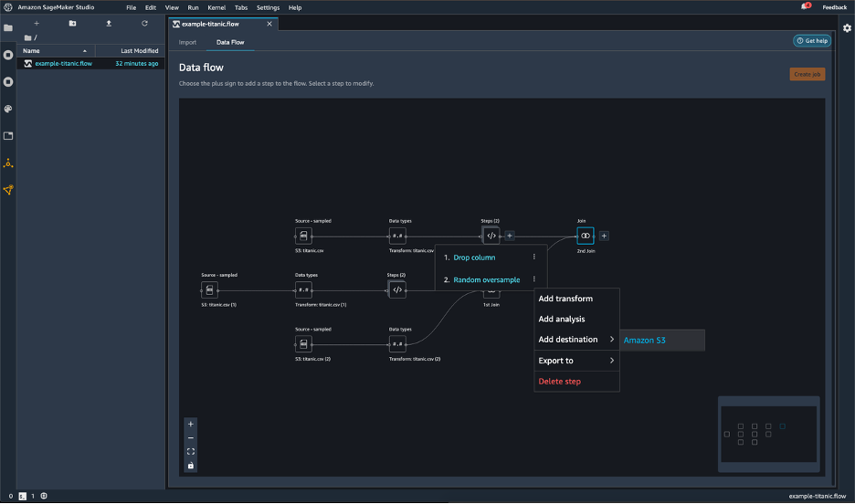Click plus sign next to Join node
The image size is (855, 504).
(x=604, y=236)
